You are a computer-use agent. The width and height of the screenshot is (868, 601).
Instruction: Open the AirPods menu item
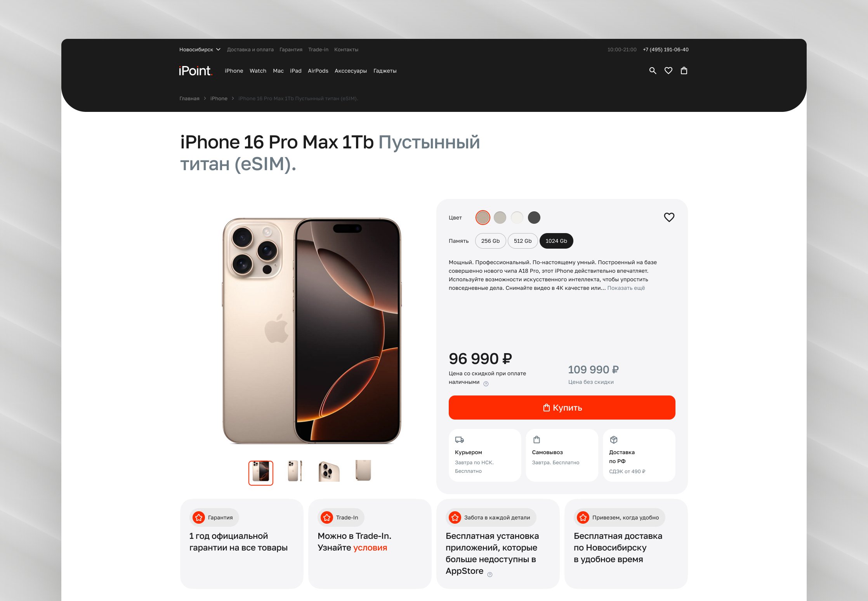point(318,71)
